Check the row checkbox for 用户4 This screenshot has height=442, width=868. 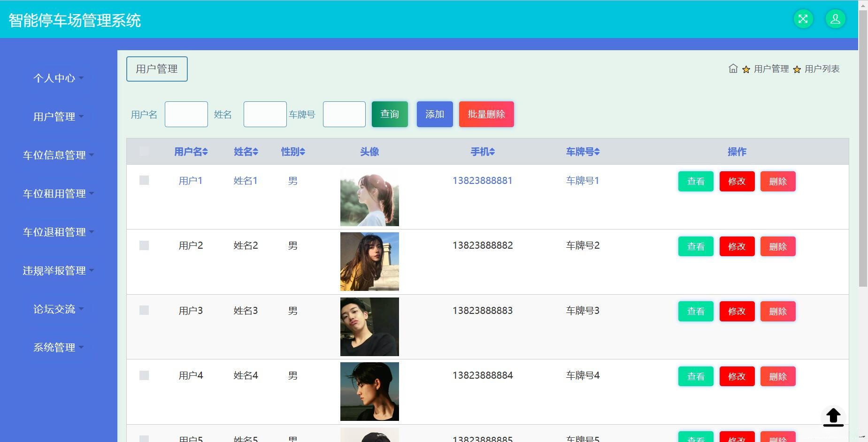coord(144,375)
